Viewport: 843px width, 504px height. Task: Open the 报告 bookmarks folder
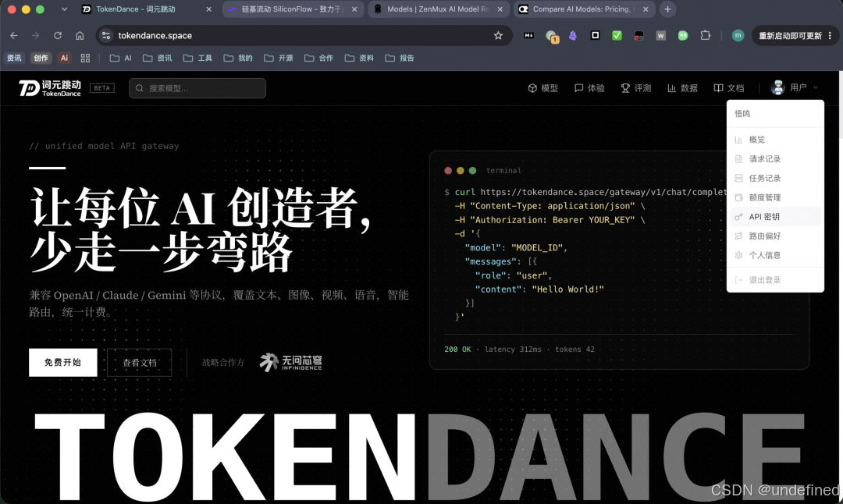point(400,58)
